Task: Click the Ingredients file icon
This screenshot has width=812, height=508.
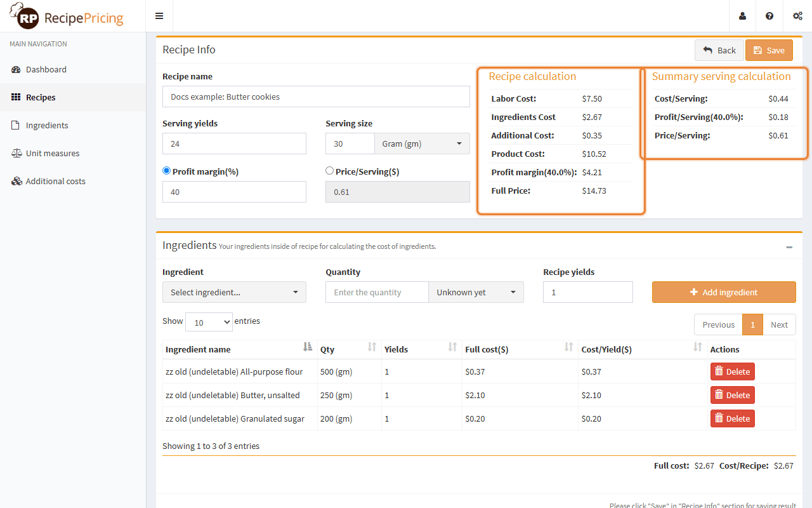Action: click(16, 126)
